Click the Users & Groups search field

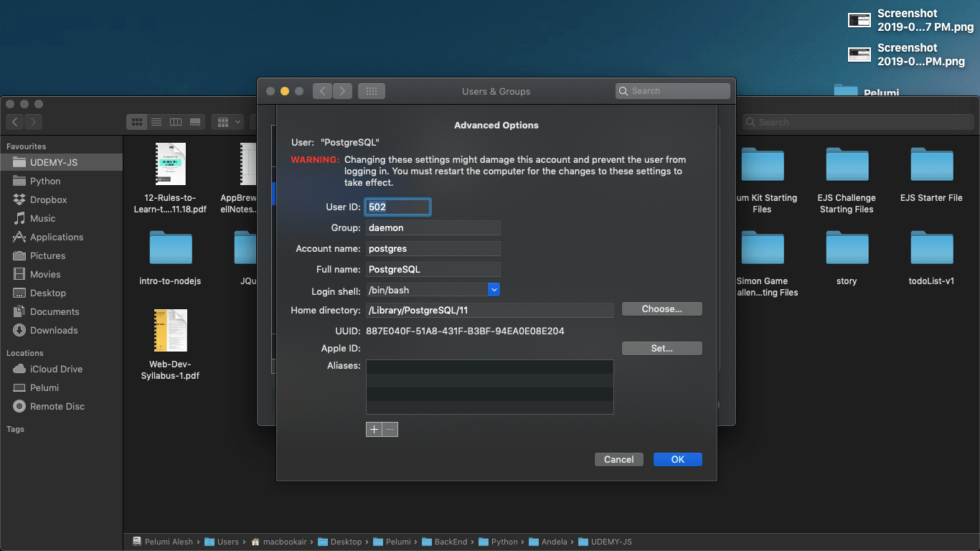[673, 91]
